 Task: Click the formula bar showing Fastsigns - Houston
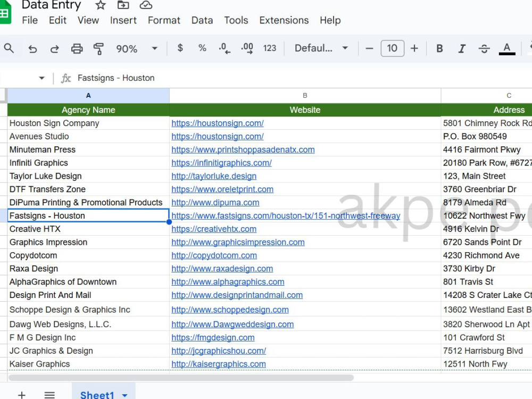[x=302, y=78]
